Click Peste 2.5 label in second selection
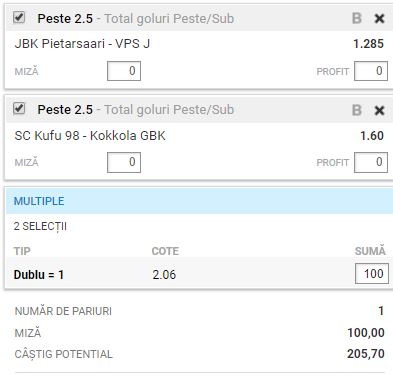Image resolution: width=393 pixels, height=375 pixels. [65, 110]
